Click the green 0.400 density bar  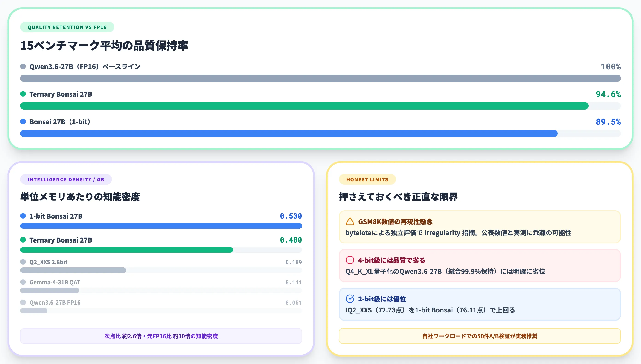127,250
